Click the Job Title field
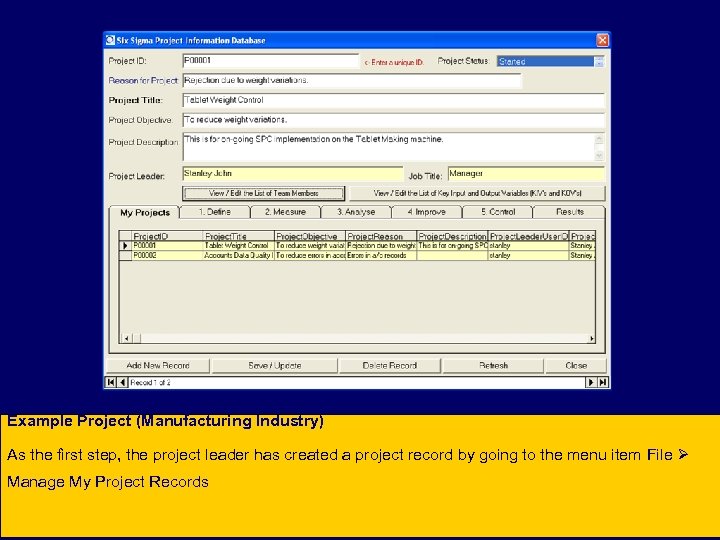This screenshot has width=720, height=540. (x=526, y=174)
